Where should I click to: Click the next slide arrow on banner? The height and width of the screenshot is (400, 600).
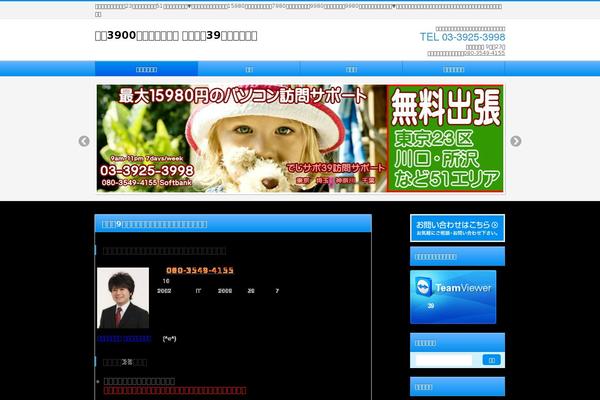click(x=515, y=141)
